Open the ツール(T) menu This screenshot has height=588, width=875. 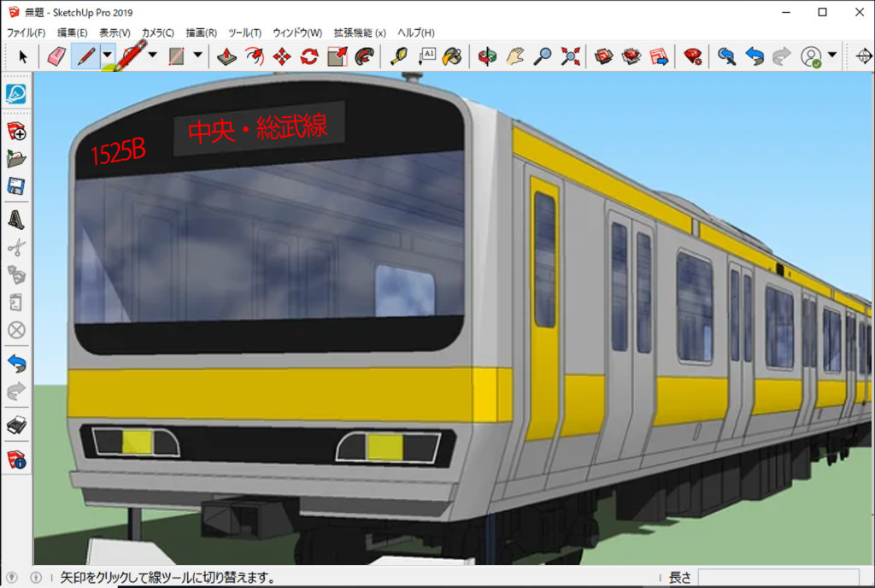tap(245, 33)
